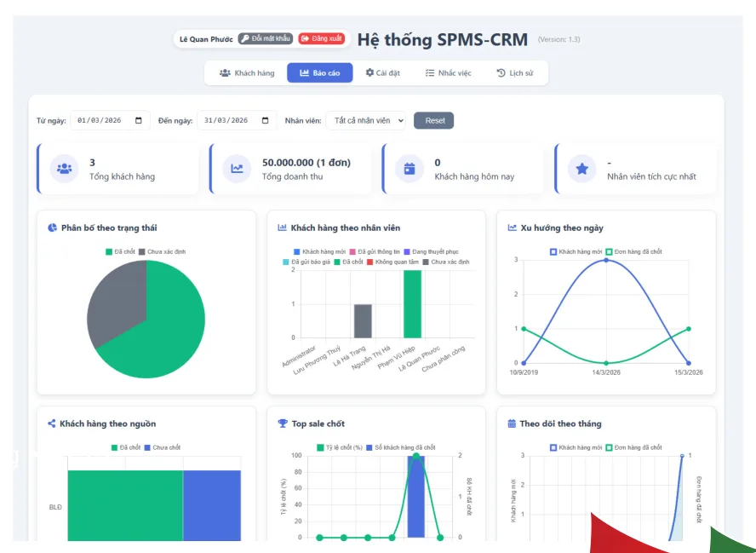Toggle Khách hàng mới legend in Xu hướng chart
The image size is (756, 553).
576,252
